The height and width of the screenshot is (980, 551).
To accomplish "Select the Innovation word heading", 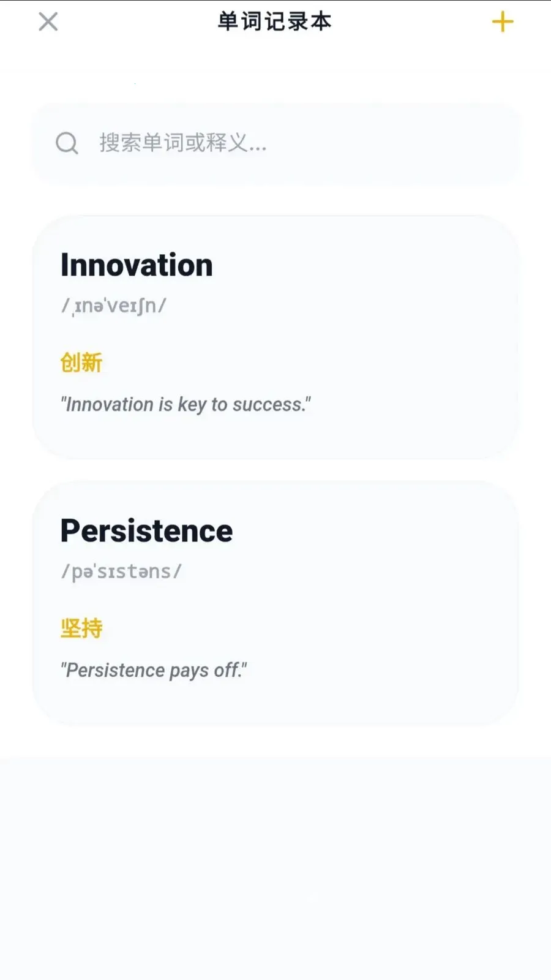I will coord(137,265).
